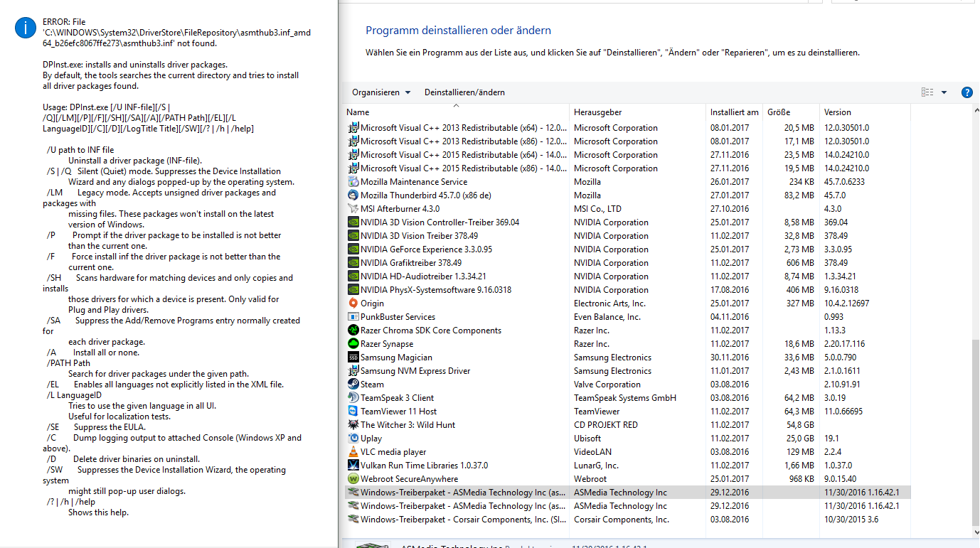Screen dimensions: 980x548
Task: Click the Vulkan Run Time Libraries icon
Action: click(x=353, y=466)
